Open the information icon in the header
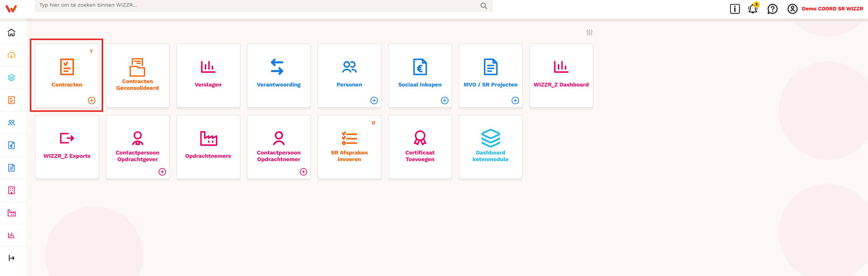868x276 pixels. (x=735, y=9)
